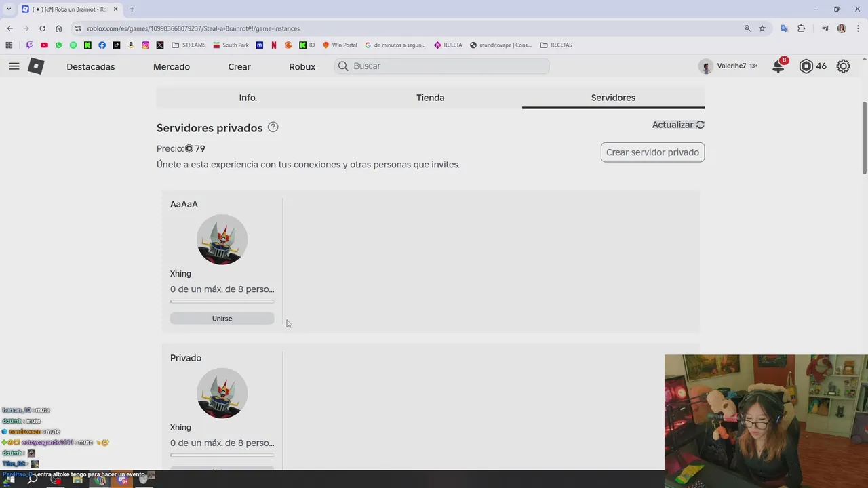
Task: Click the AaAaA server name
Action: 184,204
